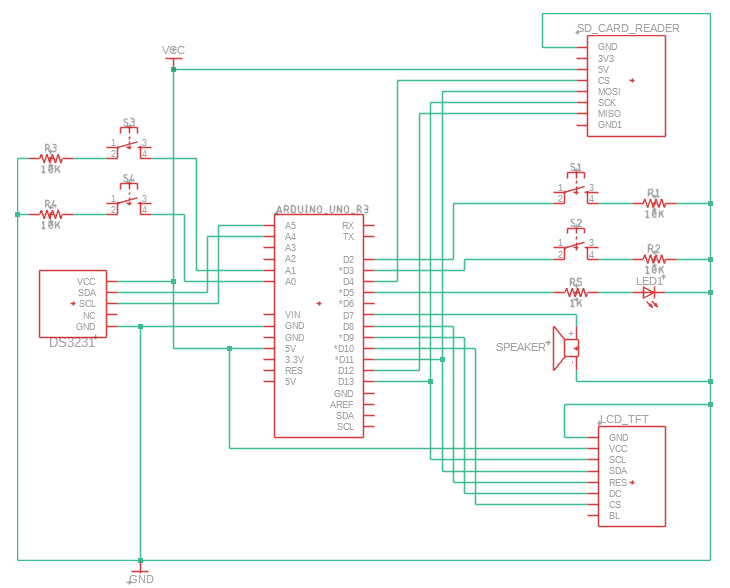730x588 pixels.
Task: Select Arduino 3.3V pin label
Action: coord(294,360)
